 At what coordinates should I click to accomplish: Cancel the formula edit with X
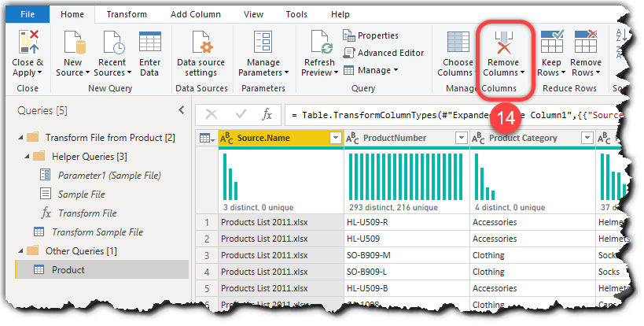211,114
